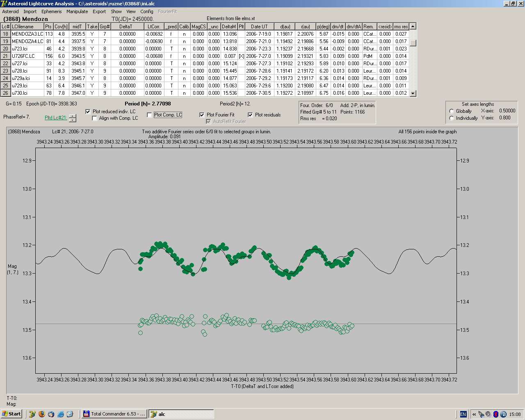
Task: Open the speaker volume tray icon
Action: [x=488, y=414]
